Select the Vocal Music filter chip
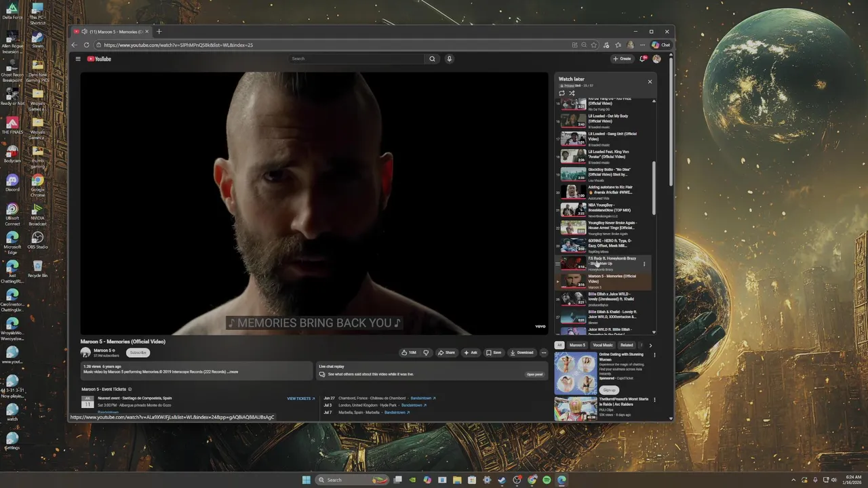This screenshot has width=868, height=488. (603, 345)
